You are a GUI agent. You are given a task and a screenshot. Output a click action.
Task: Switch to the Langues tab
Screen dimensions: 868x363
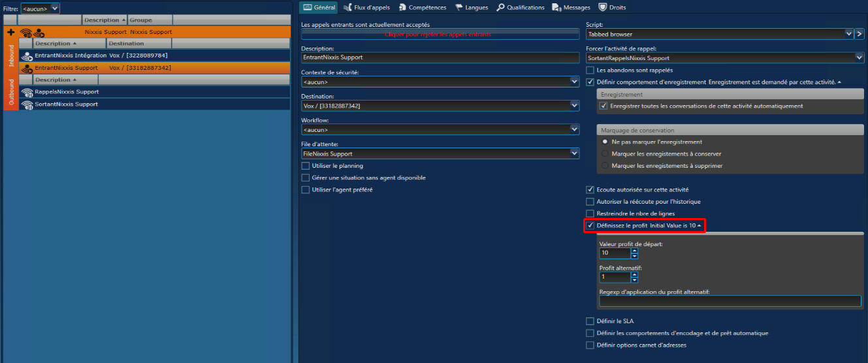click(x=472, y=7)
